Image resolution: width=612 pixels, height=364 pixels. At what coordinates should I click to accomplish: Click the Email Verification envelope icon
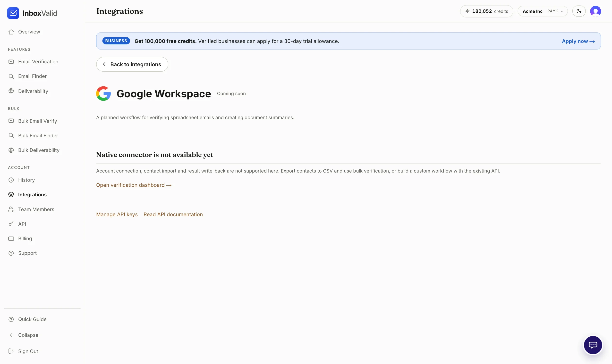click(x=11, y=62)
